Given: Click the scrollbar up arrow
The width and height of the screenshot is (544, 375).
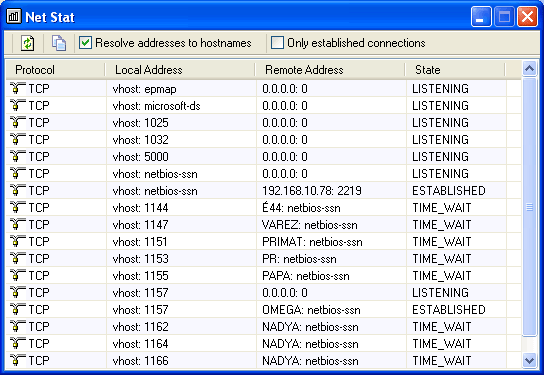Looking at the screenshot, I should pos(529,69).
